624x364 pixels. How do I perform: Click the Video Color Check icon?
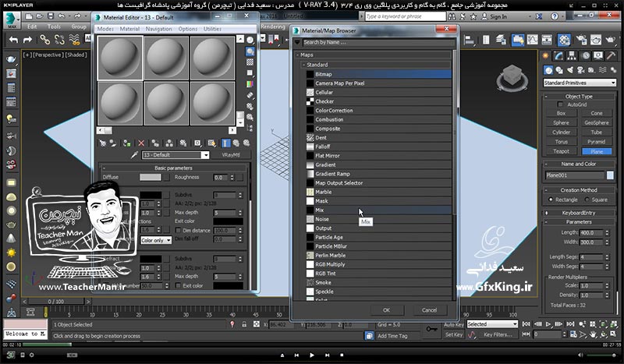pos(250,84)
